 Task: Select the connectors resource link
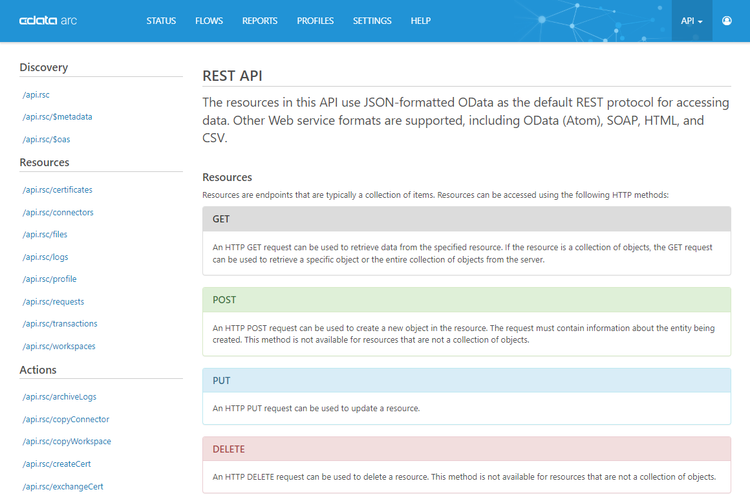pyautogui.click(x=58, y=212)
